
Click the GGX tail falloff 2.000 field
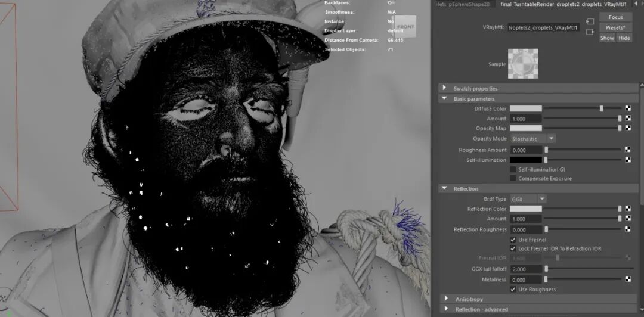526,269
